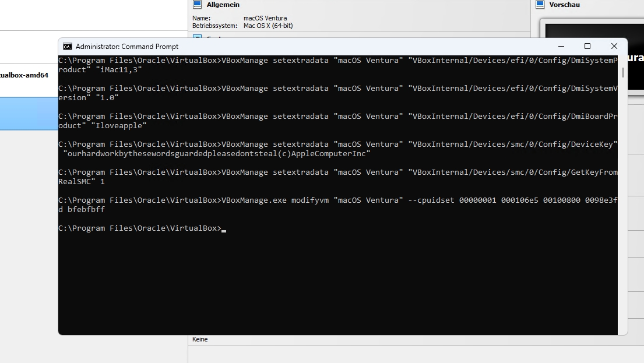Select the Vorschau heading in VirtualBox
This screenshot has height=363, width=644.
point(564,5)
